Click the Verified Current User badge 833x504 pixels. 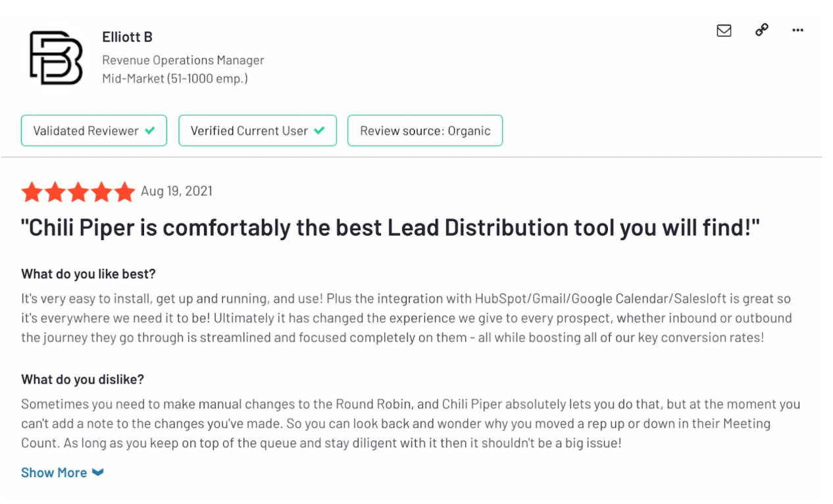point(257,130)
